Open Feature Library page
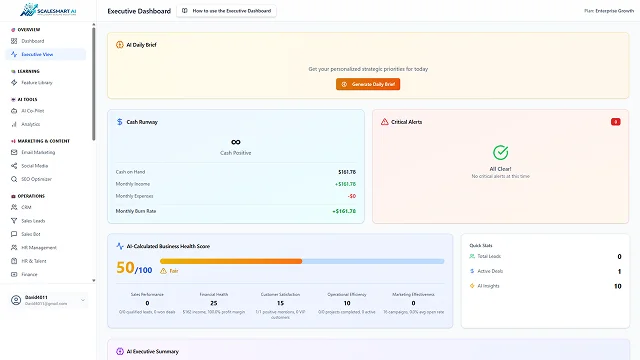This screenshot has width=640, height=360. click(46, 82)
